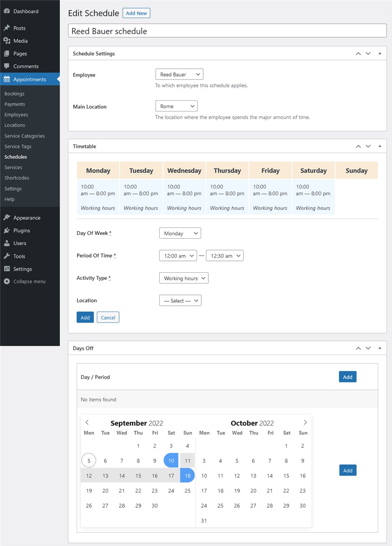The width and height of the screenshot is (392, 546).
Task: Open Services submenu item
Action: pos(13,167)
